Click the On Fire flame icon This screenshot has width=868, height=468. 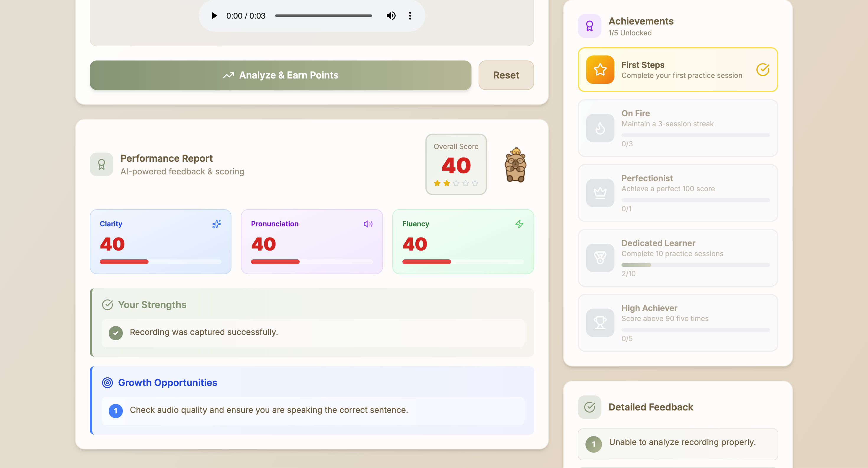pos(600,128)
